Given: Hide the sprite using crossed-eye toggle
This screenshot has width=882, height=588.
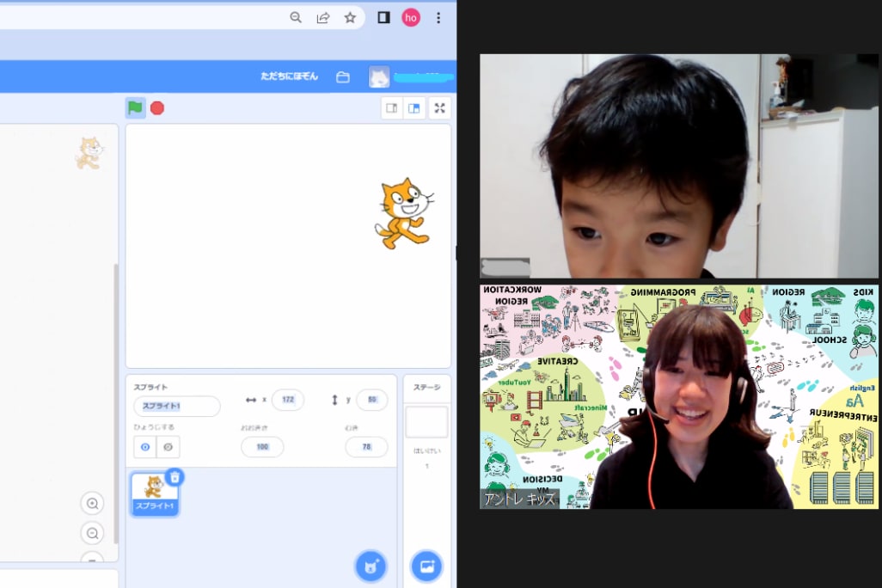Looking at the screenshot, I should click(168, 447).
